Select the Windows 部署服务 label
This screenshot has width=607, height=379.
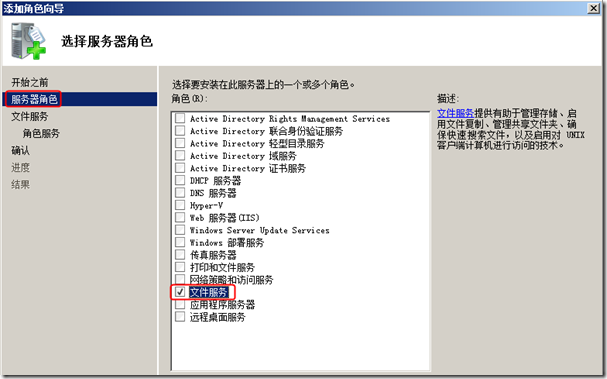tap(227, 242)
